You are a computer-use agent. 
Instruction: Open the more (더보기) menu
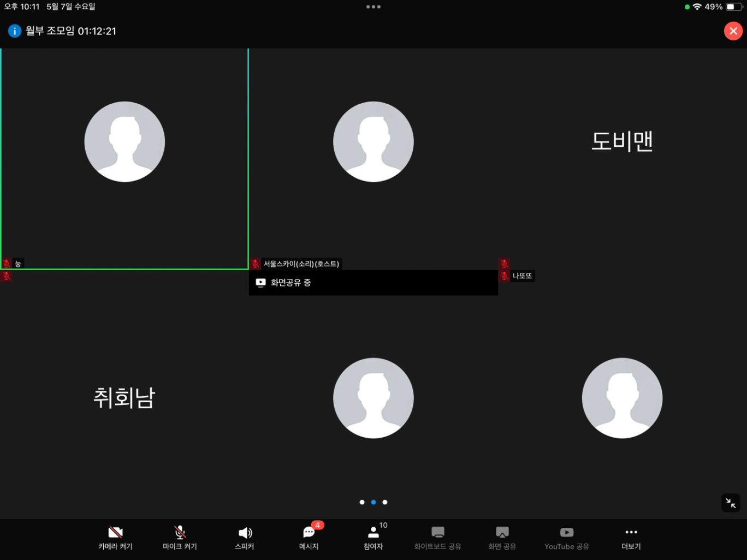tap(631, 538)
